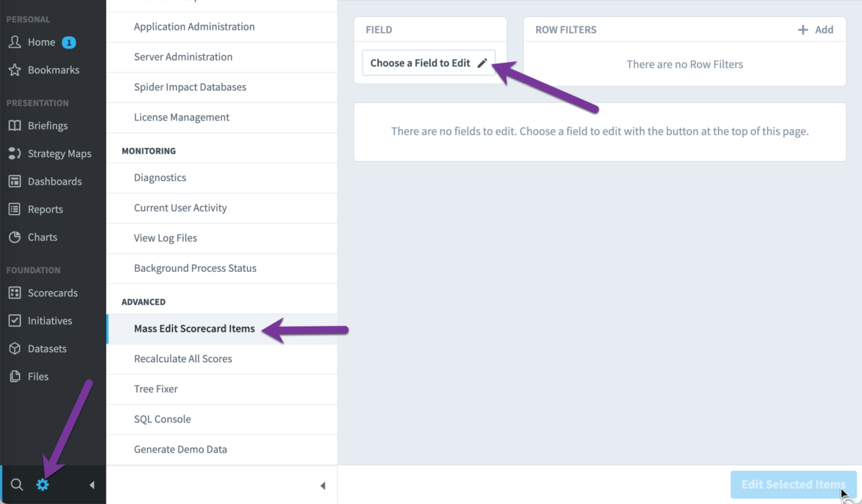Open the search magnifier icon
Image resolution: width=862 pixels, height=504 pixels.
click(x=17, y=484)
